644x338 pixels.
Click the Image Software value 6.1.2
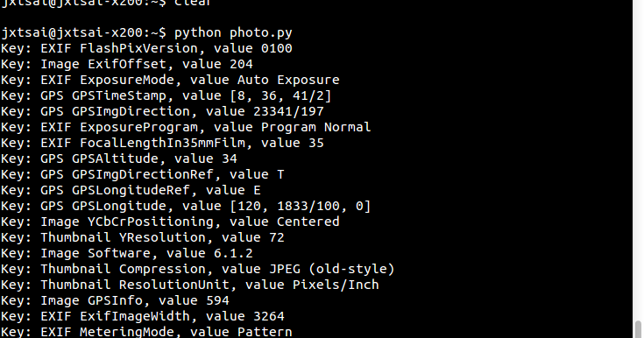(x=233, y=253)
